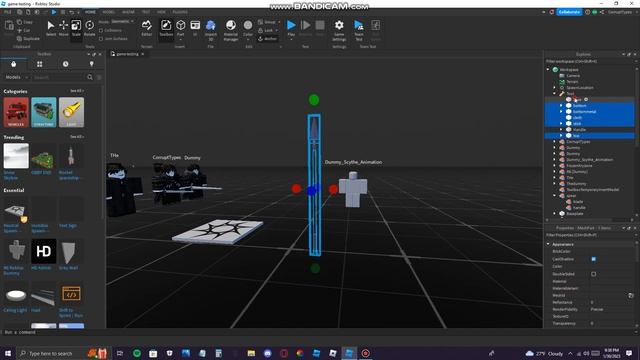This screenshot has height=360, width=640.
Task: Click See All next to Trending
Action: 76,137
